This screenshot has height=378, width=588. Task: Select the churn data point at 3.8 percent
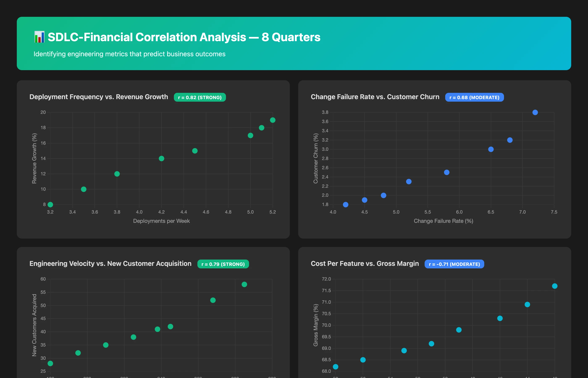tap(535, 112)
